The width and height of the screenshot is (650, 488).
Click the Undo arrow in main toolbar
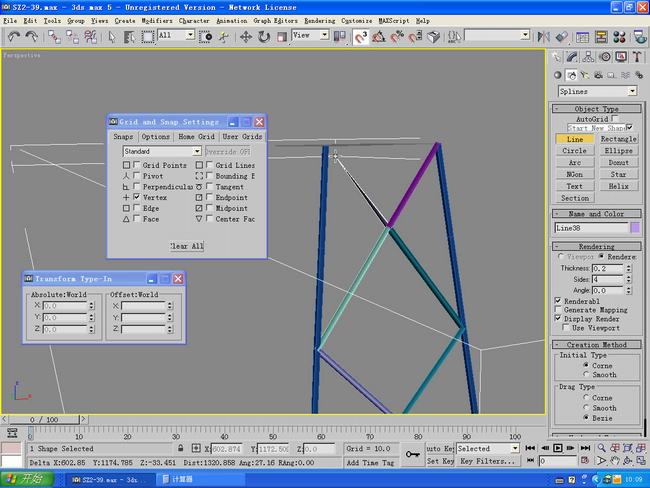(14, 37)
